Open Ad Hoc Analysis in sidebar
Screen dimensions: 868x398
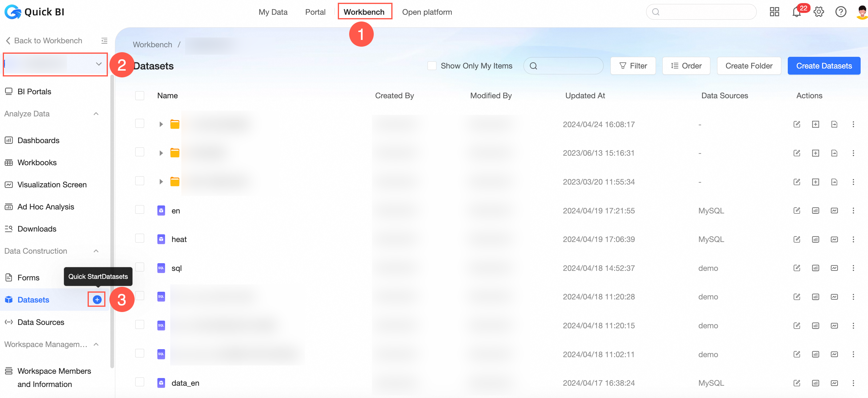46,207
